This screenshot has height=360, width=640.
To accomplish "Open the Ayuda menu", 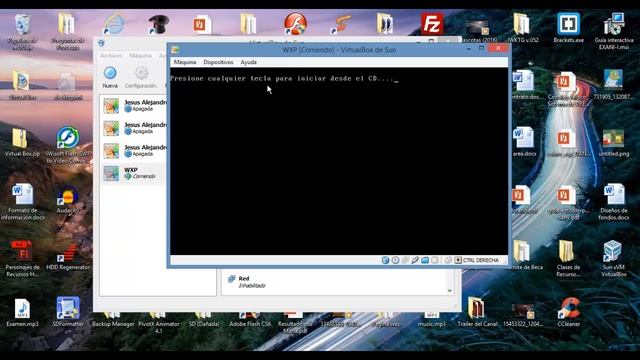I will pos(249,62).
